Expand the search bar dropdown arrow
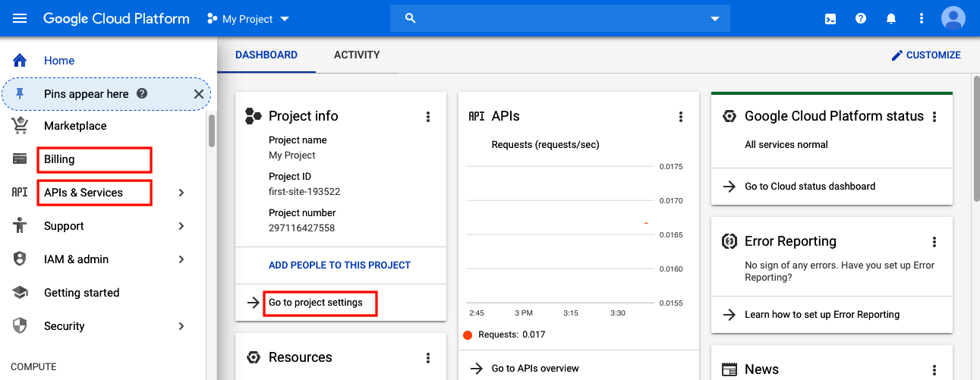980x380 pixels. (714, 19)
